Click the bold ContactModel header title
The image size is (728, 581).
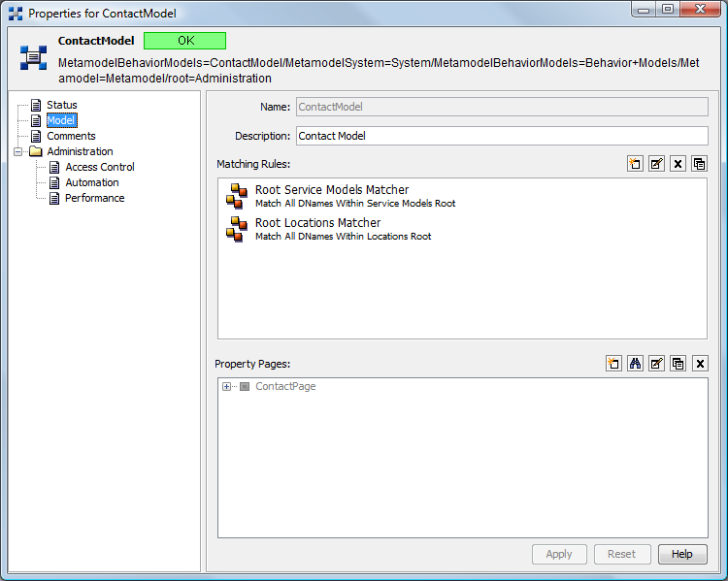point(96,41)
